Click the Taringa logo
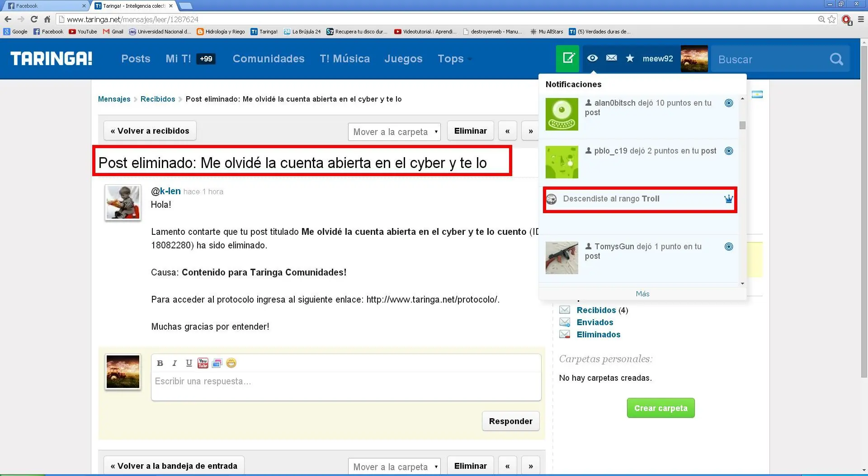Viewport: 868px width, 476px height. coord(51,58)
